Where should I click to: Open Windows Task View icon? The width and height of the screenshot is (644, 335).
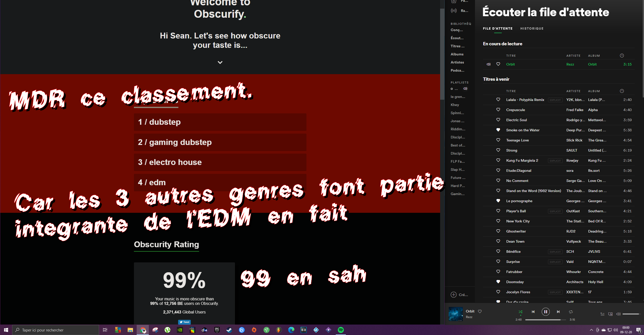click(x=105, y=330)
